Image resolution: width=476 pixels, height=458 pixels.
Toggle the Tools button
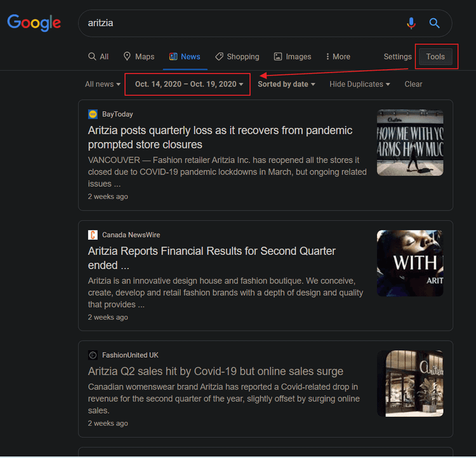coord(435,56)
